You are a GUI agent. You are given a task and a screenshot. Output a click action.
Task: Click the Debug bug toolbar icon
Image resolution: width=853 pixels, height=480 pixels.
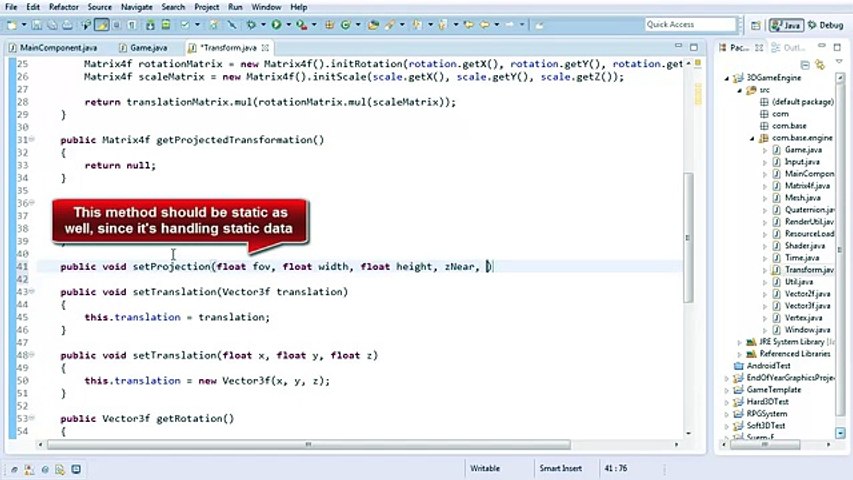pyautogui.click(x=251, y=25)
